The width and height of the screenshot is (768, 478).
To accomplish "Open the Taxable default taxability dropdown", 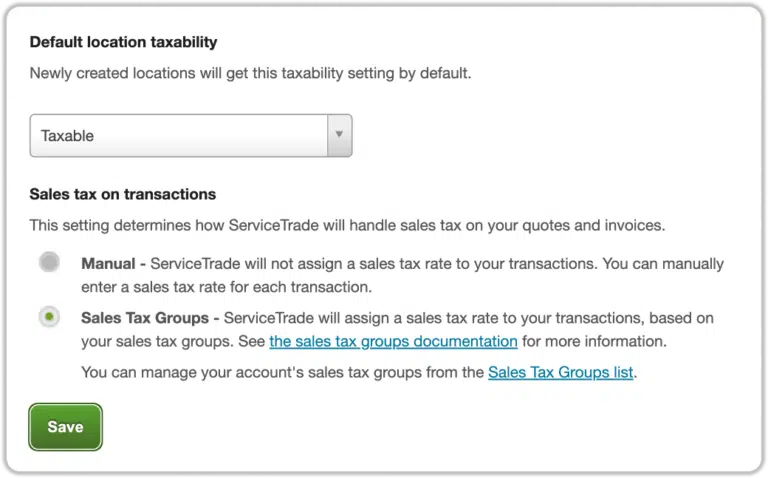I will (190, 136).
